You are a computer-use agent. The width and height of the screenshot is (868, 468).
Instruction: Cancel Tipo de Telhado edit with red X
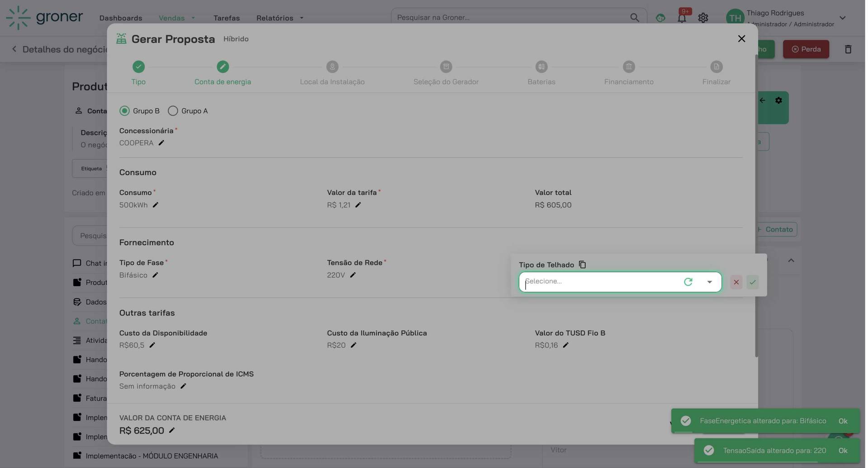(x=736, y=282)
